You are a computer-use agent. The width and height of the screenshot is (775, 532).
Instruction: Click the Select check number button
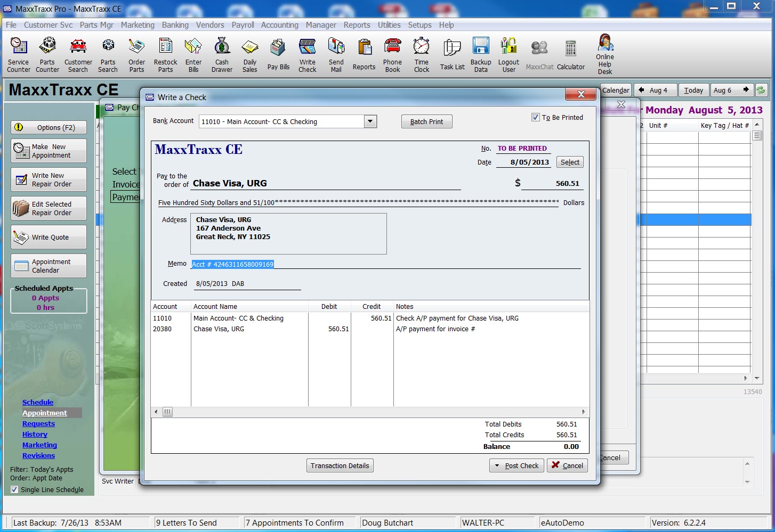tap(570, 162)
